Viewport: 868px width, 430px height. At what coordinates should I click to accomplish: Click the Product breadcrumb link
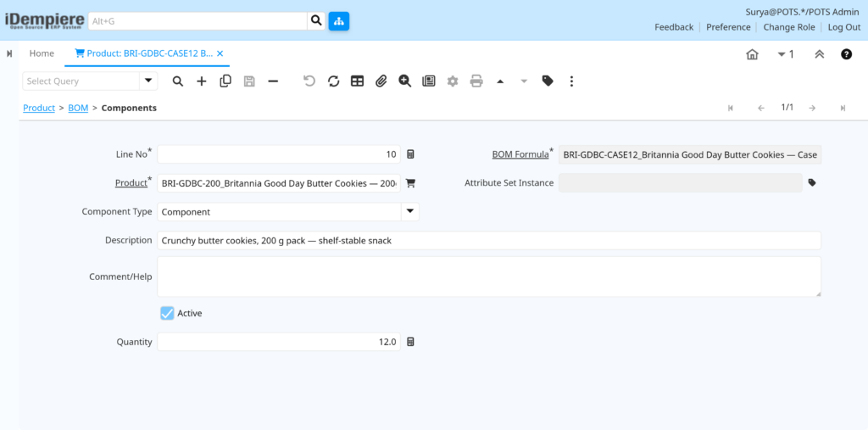39,108
